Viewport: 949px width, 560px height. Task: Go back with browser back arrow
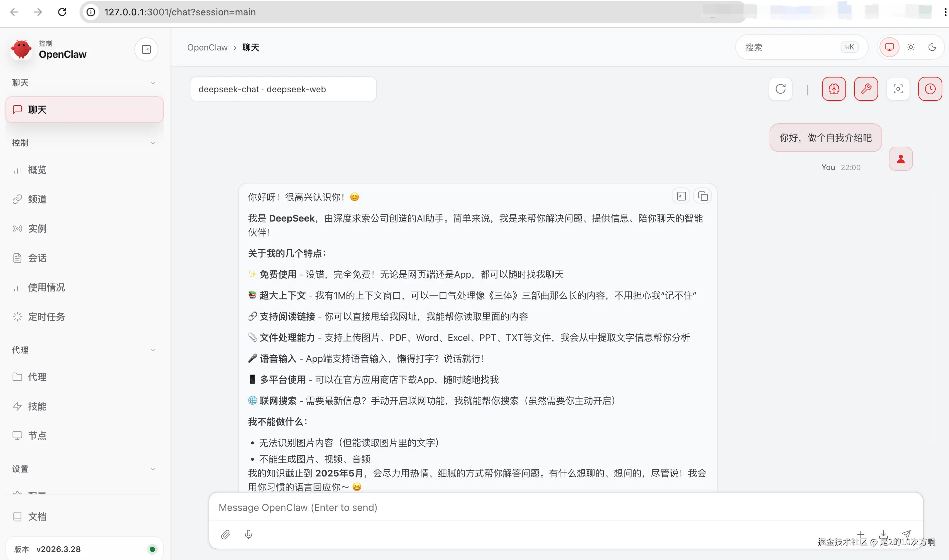[x=14, y=12]
